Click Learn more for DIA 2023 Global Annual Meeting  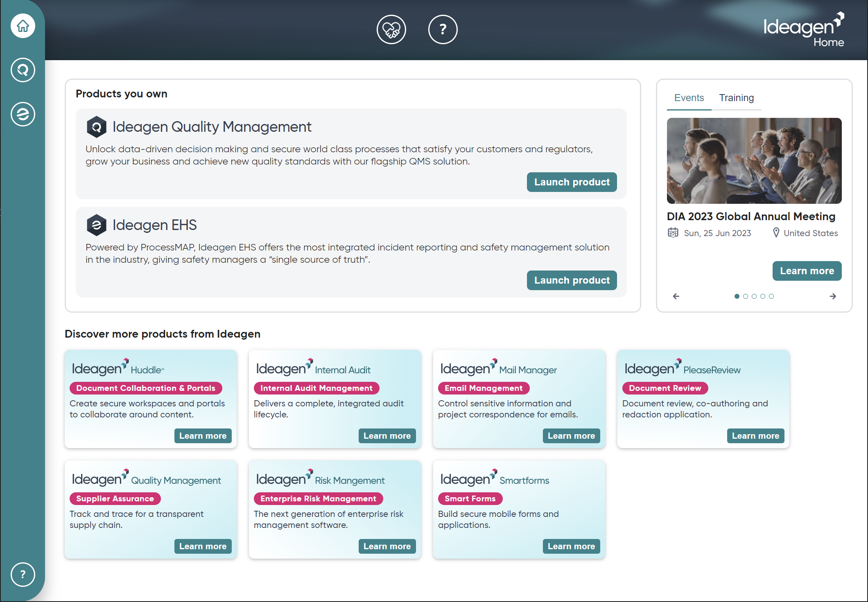pyautogui.click(x=807, y=271)
